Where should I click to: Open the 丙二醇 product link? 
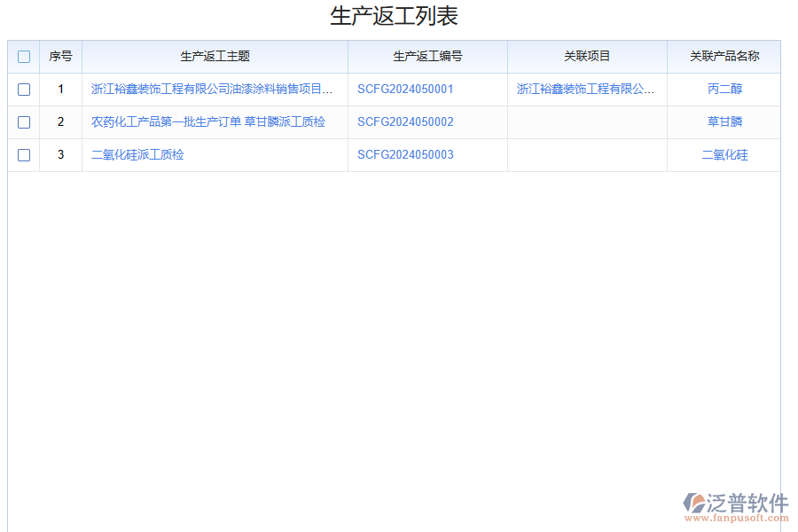(724, 89)
